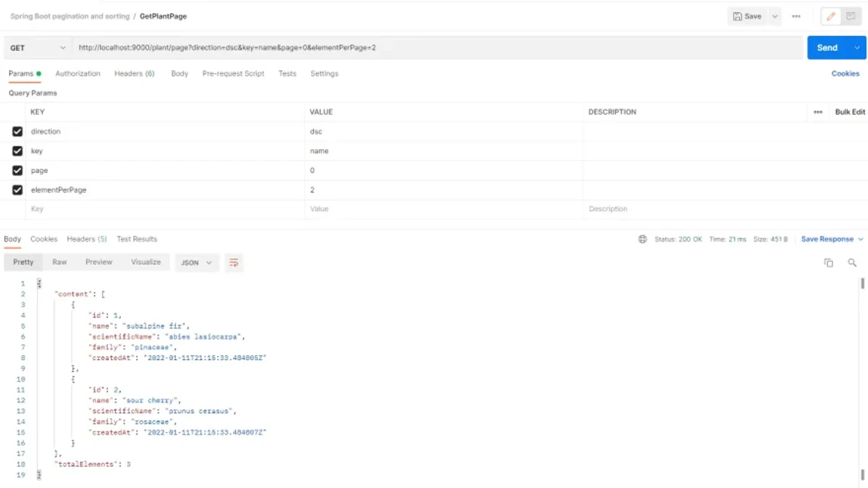Select the Pre-request Script tab

[233, 74]
